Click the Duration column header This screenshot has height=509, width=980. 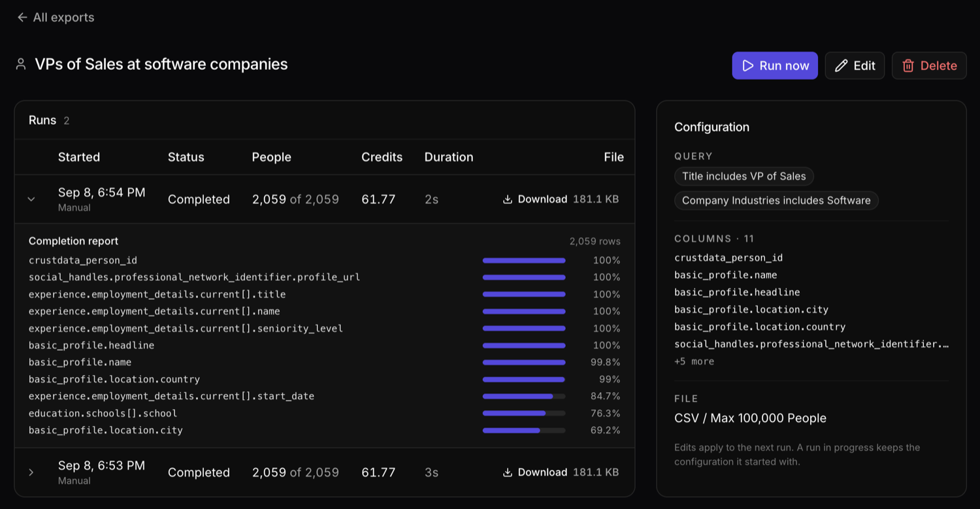point(449,157)
